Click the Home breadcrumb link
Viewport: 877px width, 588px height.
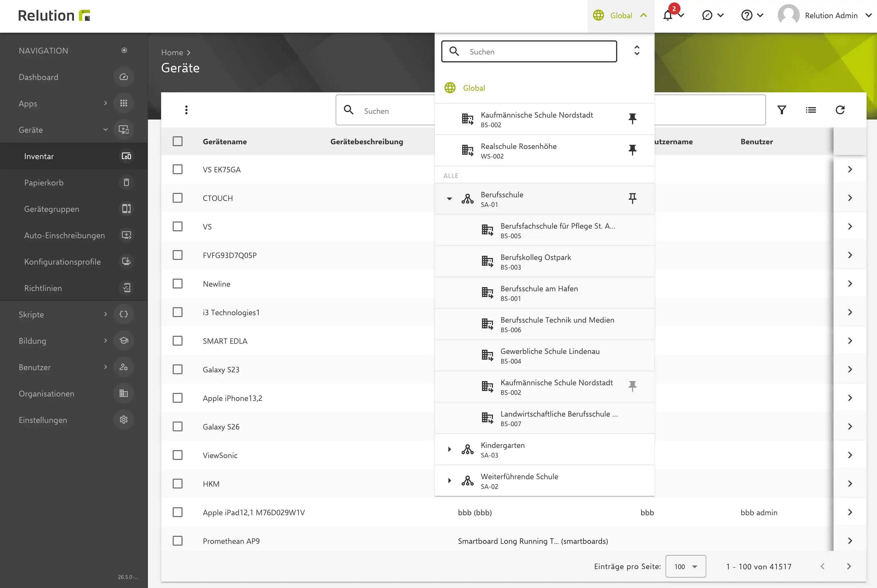pyautogui.click(x=172, y=52)
